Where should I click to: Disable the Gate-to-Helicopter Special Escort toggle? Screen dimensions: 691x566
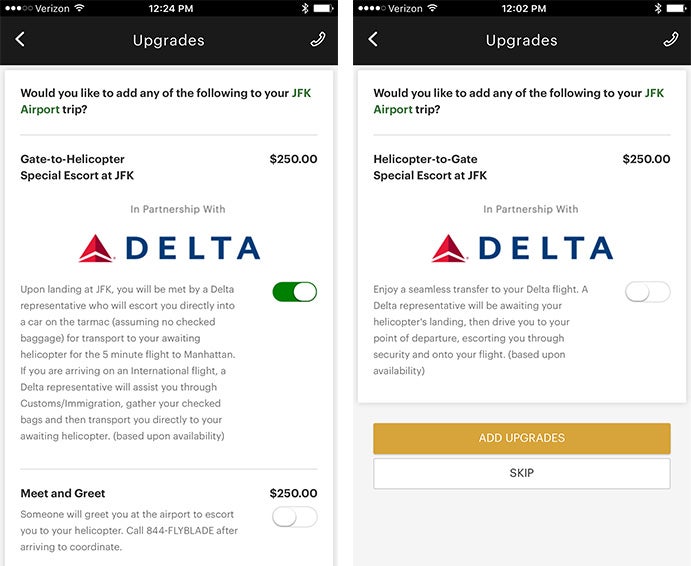295,292
